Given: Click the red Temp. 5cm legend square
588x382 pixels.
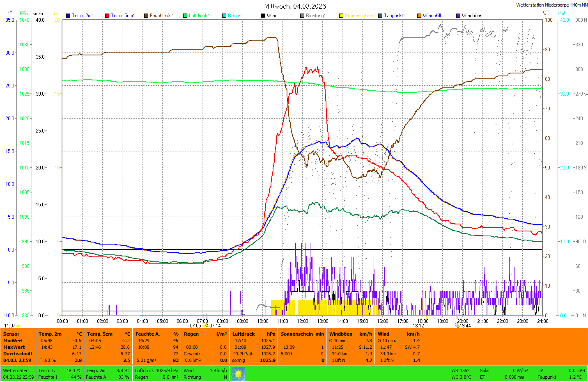Looking at the screenshot, I should (107, 16).
